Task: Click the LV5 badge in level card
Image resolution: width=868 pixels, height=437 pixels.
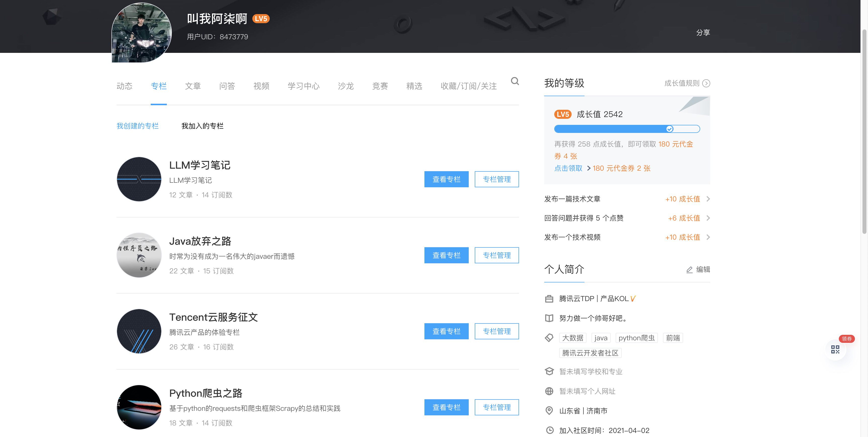Action: coord(563,114)
